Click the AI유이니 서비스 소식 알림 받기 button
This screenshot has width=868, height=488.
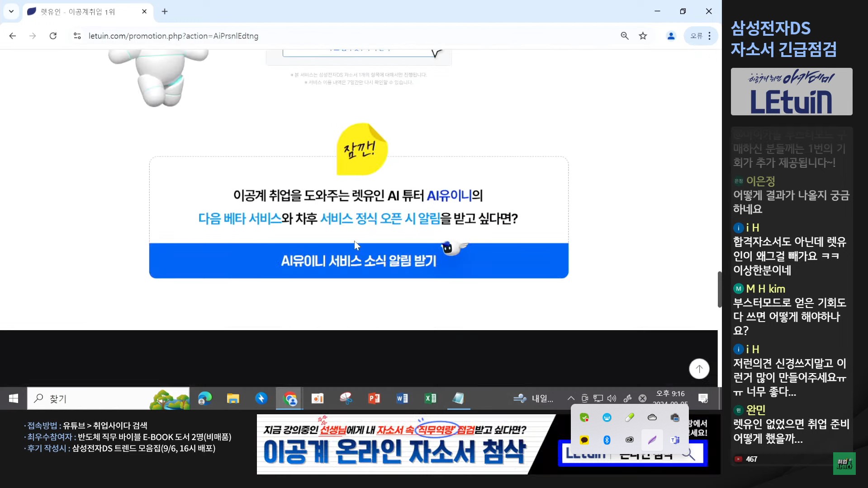(x=359, y=261)
